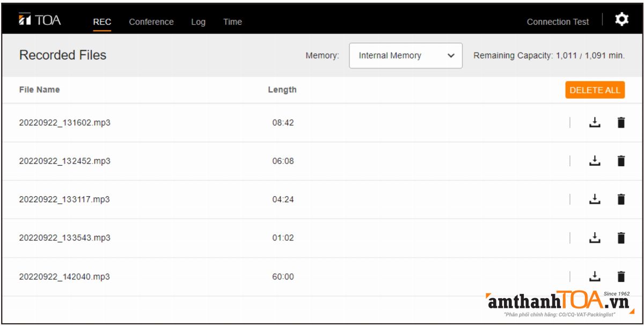
Task: Delete file 20220922_131602.mp3
Action: tap(621, 123)
